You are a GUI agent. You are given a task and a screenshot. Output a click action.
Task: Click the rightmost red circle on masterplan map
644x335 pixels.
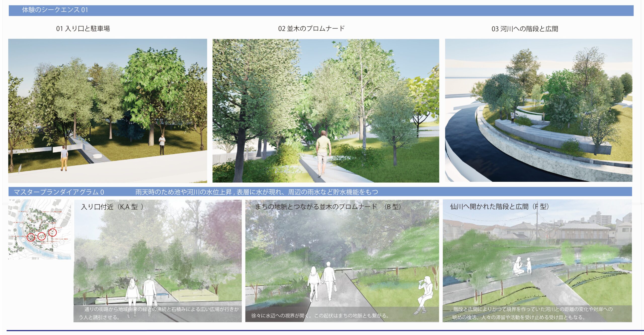click(x=52, y=232)
